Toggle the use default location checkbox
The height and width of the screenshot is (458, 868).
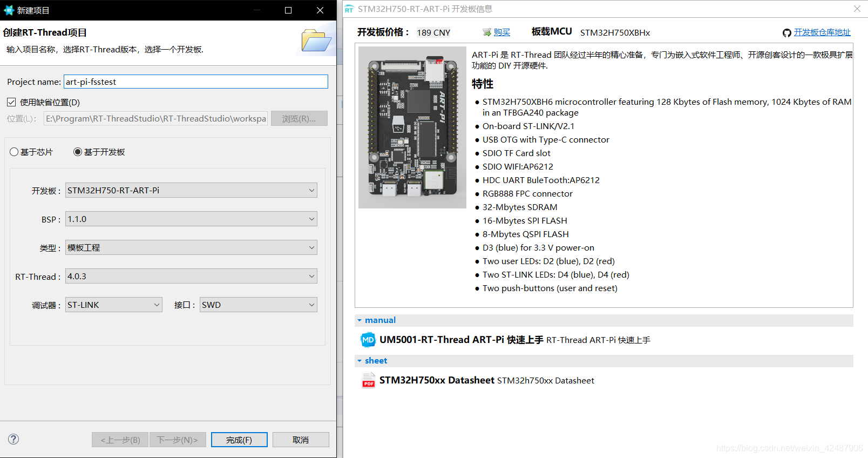pos(11,102)
